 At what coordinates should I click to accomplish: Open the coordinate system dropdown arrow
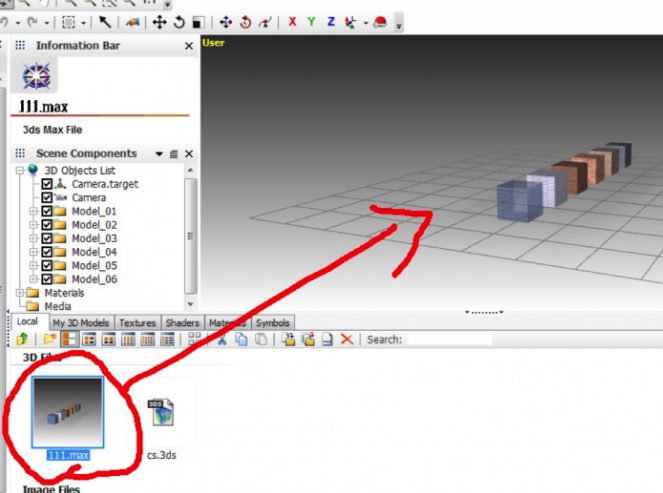pos(365,23)
